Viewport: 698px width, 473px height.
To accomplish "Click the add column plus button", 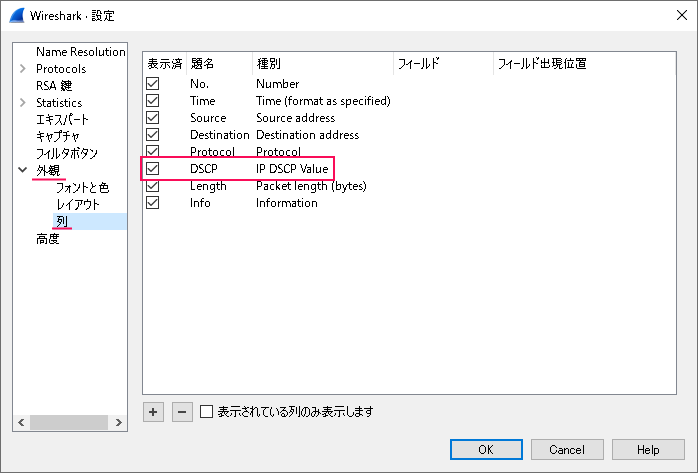I will [x=153, y=412].
